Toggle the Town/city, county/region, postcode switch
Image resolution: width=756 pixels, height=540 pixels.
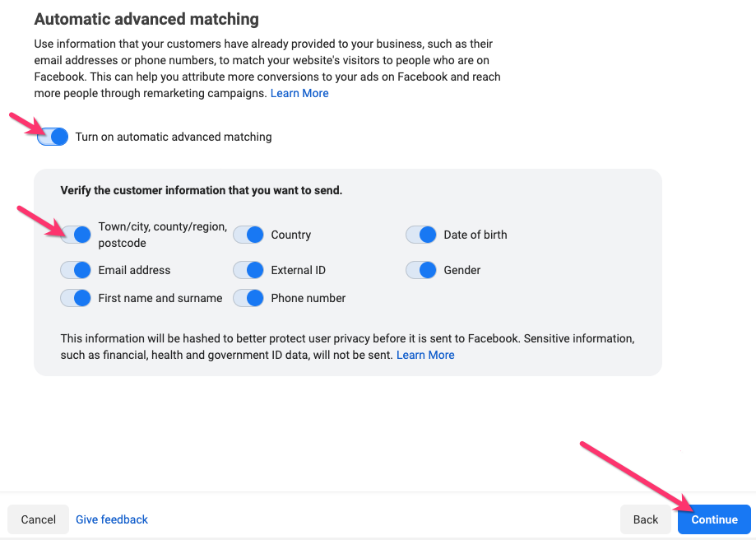click(76, 235)
